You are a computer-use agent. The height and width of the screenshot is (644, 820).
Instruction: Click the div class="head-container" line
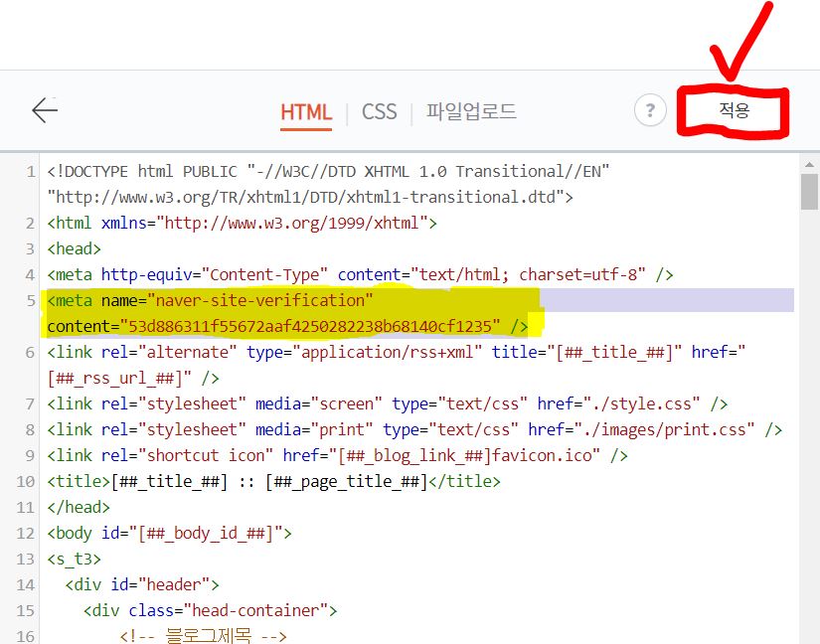coord(211,610)
